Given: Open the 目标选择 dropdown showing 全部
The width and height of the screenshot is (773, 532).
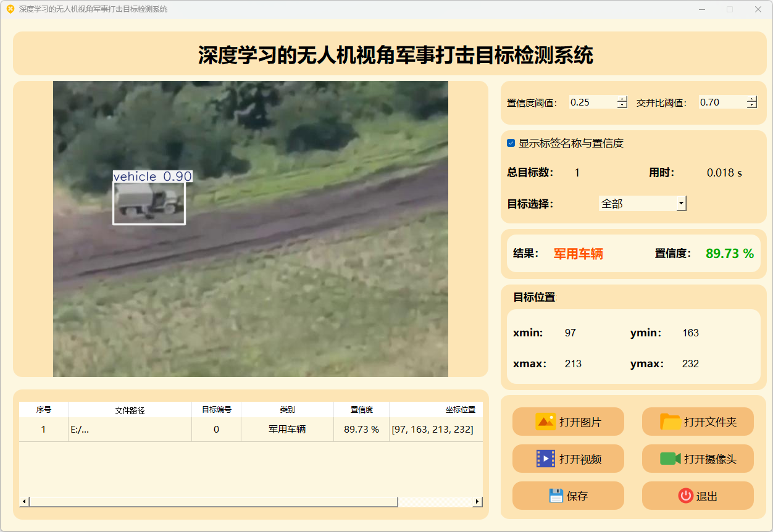Looking at the screenshot, I should (642, 203).
